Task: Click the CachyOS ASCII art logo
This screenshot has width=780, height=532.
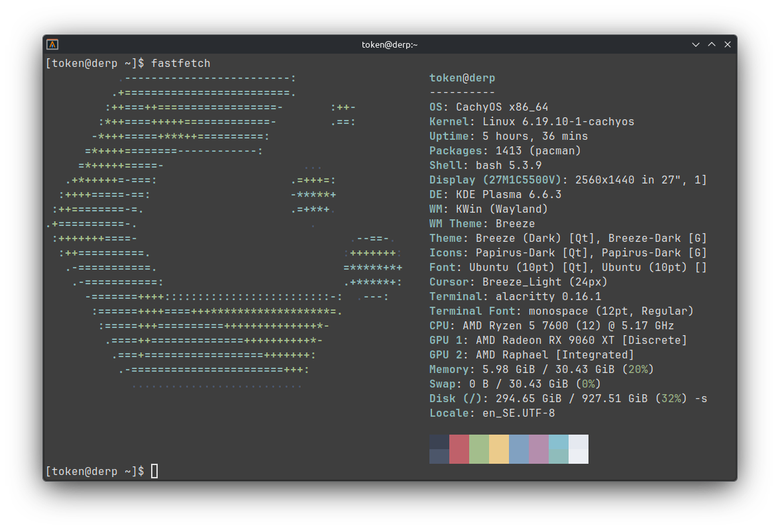Action: coord(224,231)
